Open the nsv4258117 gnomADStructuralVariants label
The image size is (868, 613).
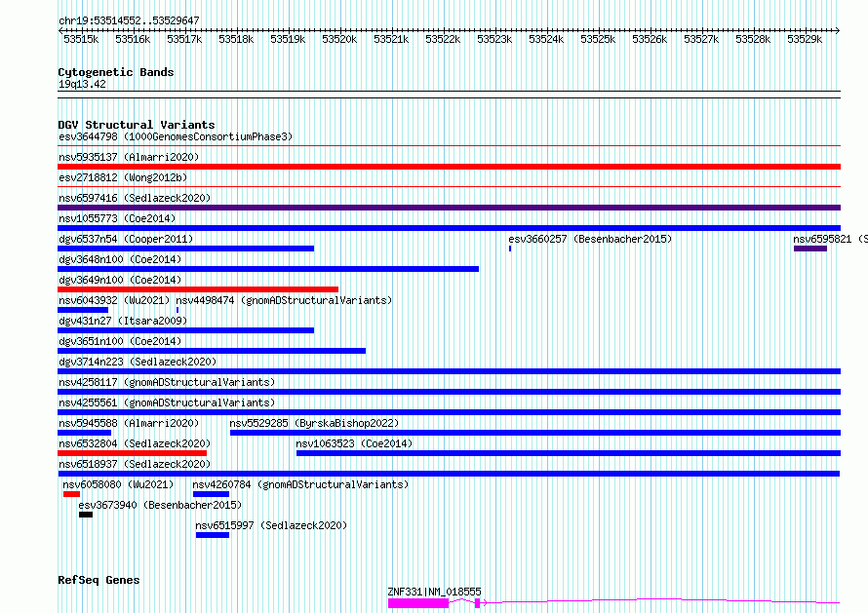point(167,382)
